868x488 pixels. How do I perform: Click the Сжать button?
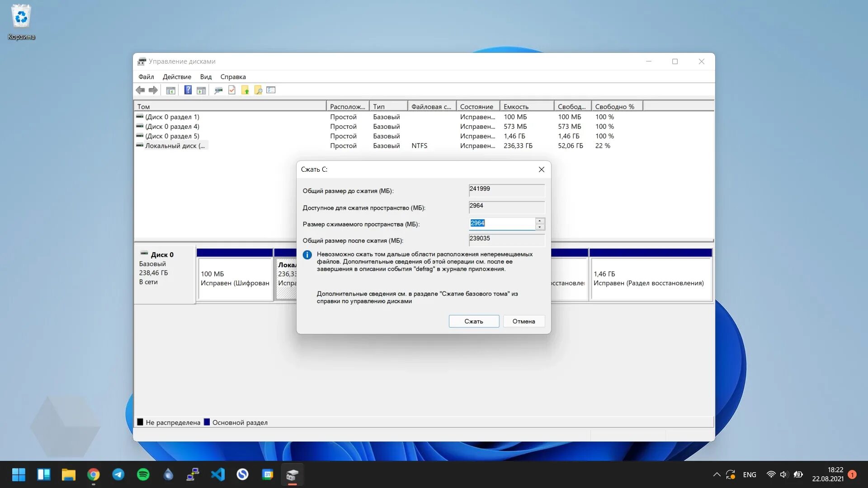pyautogui.click(x=474, y=321)
